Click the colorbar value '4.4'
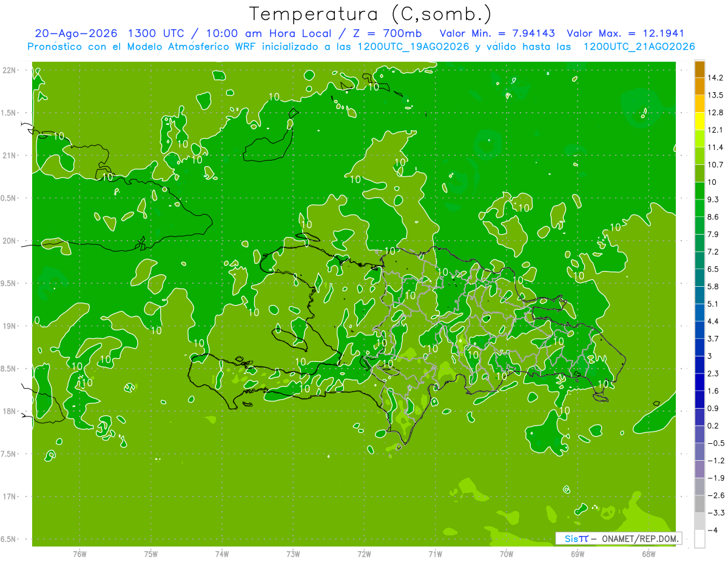Viewport: 728px width, 562px height. tap(713, 321)
